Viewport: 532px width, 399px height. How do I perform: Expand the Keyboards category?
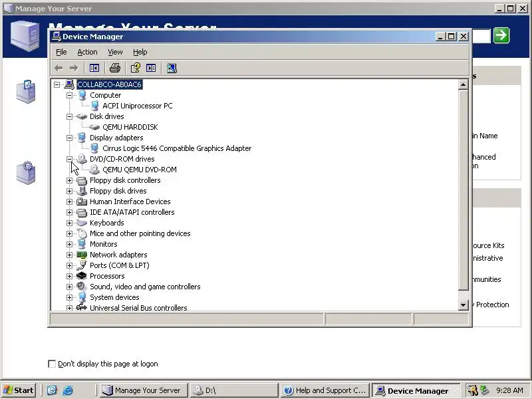pyautogui.click(x=69, y=223)
